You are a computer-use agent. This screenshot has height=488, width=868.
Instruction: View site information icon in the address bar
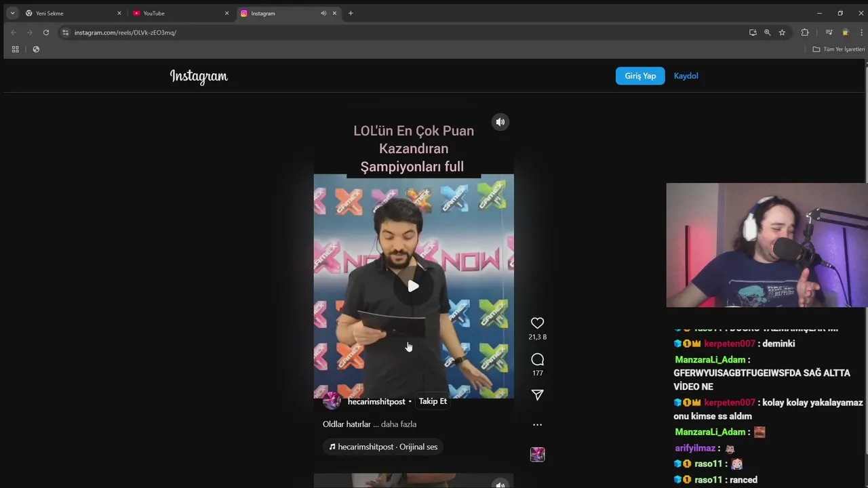tap(65, 33)
